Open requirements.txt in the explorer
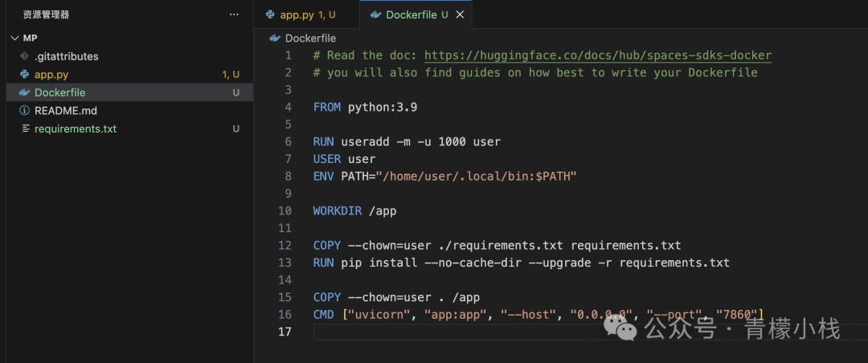 (76, 129)
